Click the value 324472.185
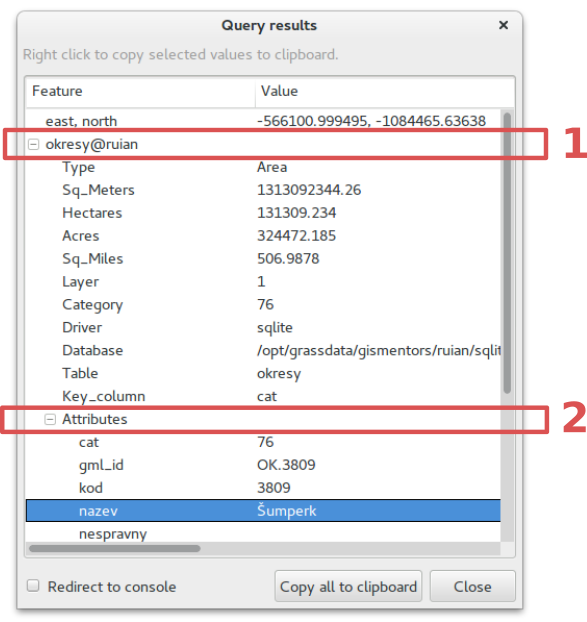The image size is (587, 622). coord(296,236)
